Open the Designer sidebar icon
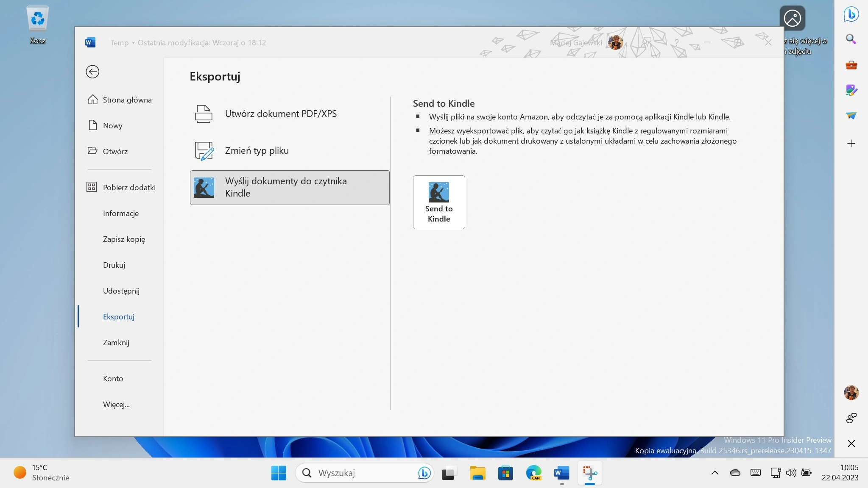Screen dimensions: 868x488 tap(851, 90)
